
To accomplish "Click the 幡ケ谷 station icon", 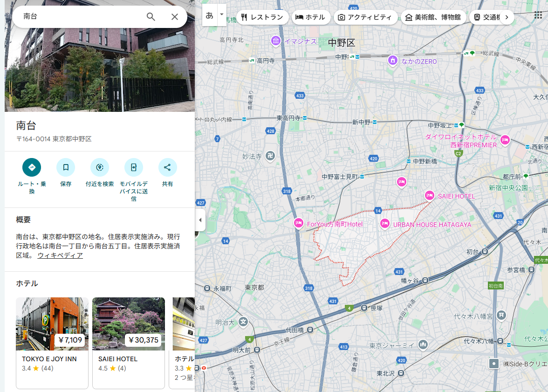I will point(425,280).
